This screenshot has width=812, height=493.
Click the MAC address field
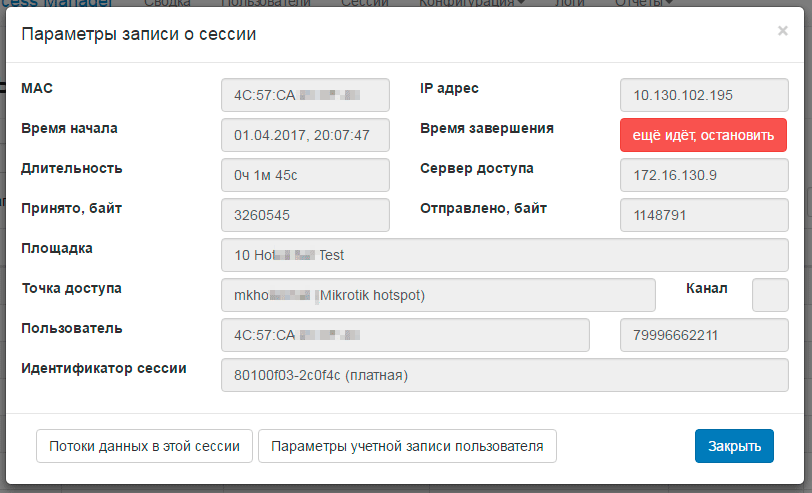point(305,96)
